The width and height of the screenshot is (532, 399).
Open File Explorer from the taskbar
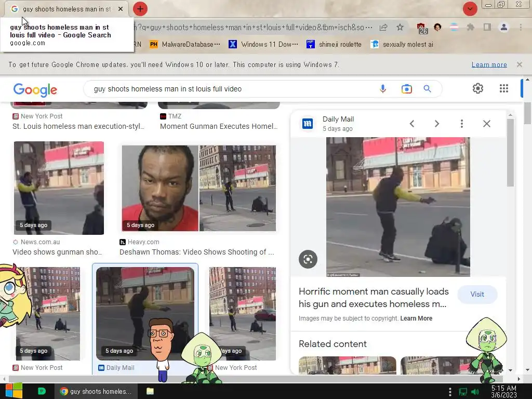click(x=150, y=391)
